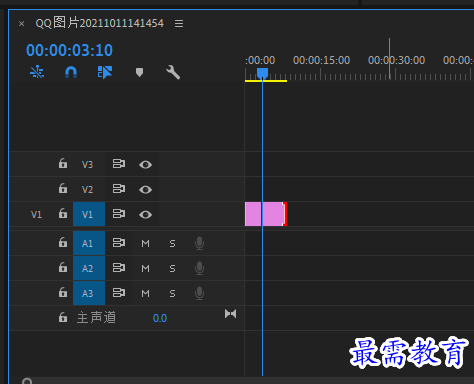474x384 pixels.
Task: Hide track V1 output with eye icon
Action: tap(145, 215)
